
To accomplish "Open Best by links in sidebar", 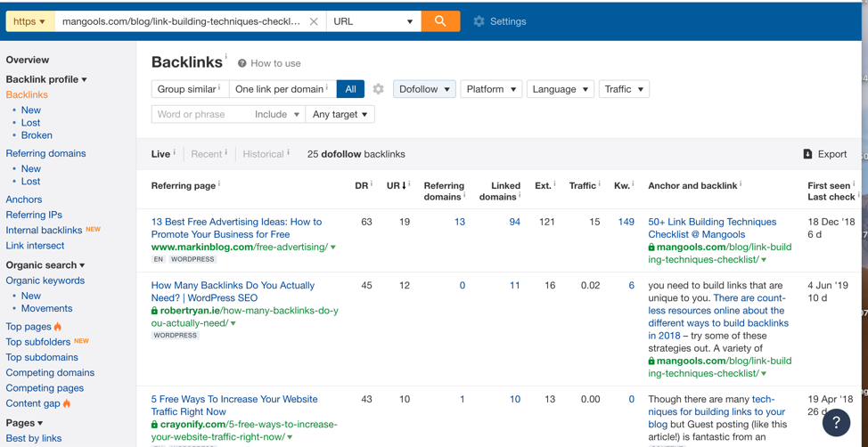I will [x=34, y=439].
